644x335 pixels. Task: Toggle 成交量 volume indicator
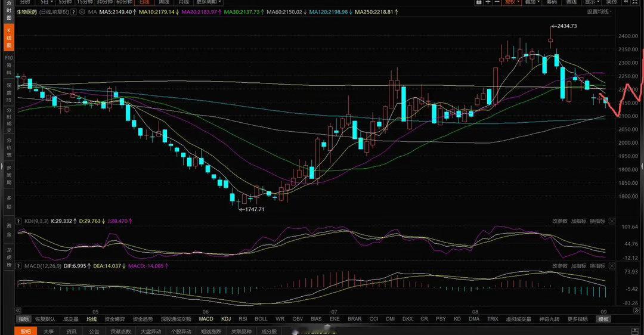pyautogui.click(x=70, y=319)
